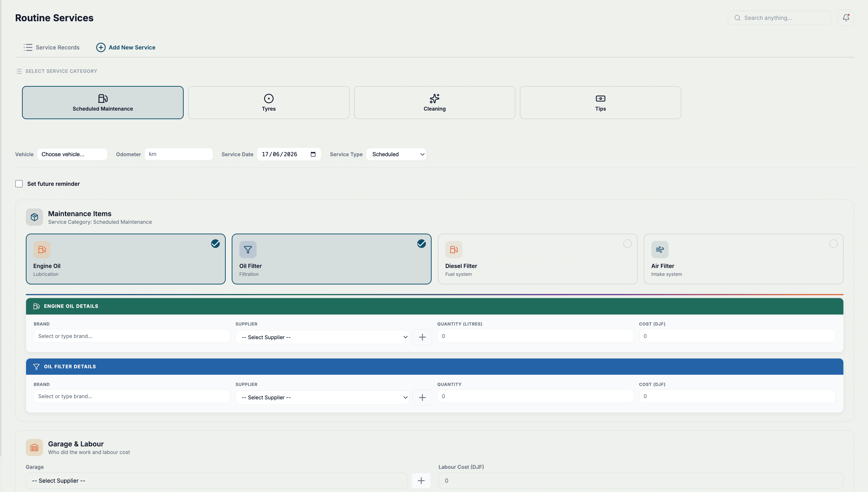Screen dimensions: 868x492
Task: Click the Search anything field
Action: [x=779, y=18]
